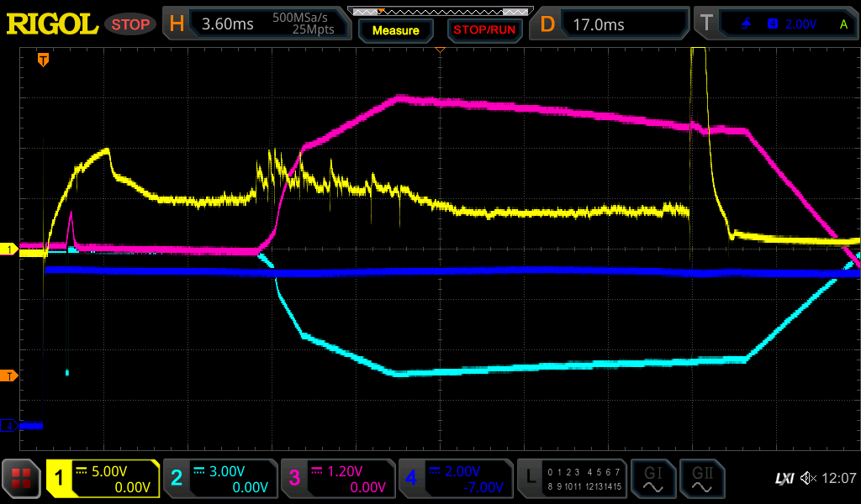Screen dimensions: 861x504
Task: Open the Measure menu
Action: pyautogui.click(x=395, y=30)
